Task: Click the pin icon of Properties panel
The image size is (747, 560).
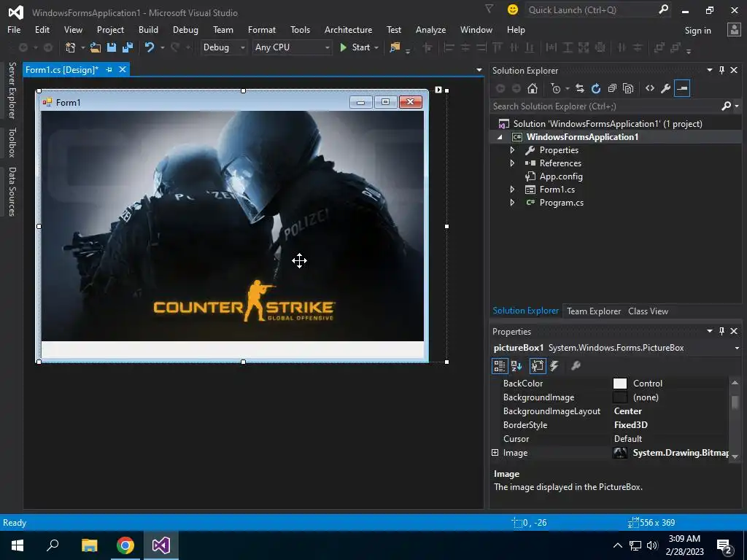Action: coord(721,331)
